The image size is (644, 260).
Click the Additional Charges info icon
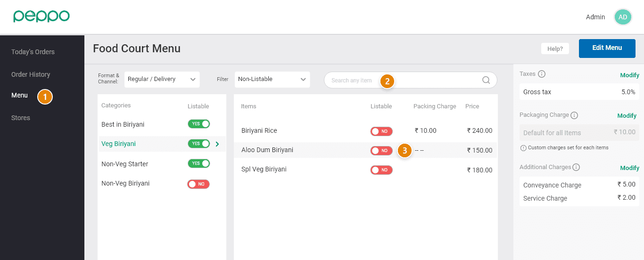click(x=576, y=167)
